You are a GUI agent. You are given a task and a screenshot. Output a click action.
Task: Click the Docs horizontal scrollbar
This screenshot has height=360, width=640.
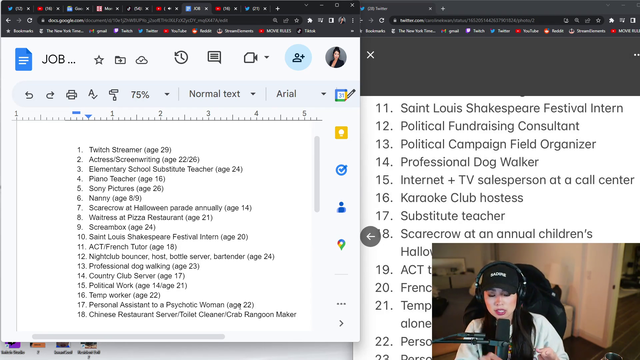[x=128, y=337]
